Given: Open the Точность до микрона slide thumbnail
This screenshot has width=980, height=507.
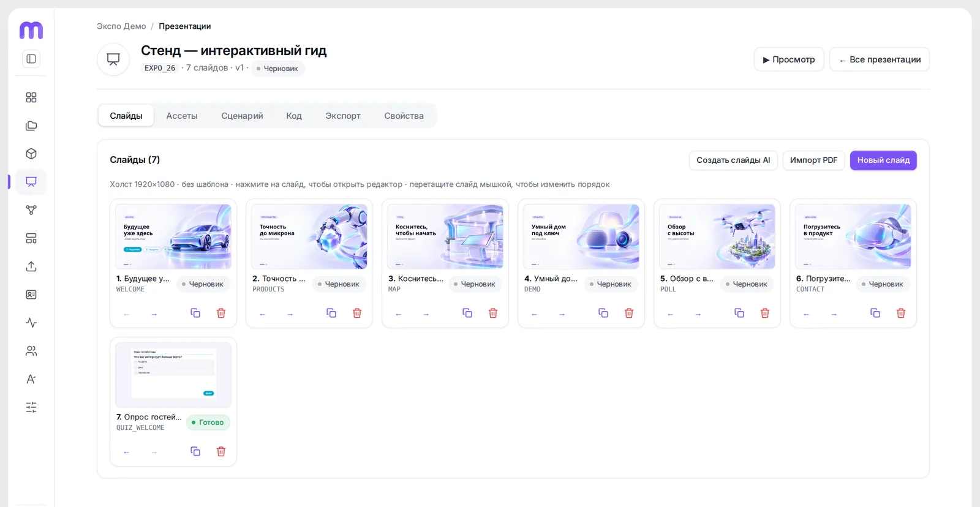Looking at the screenshot, I should (x=309, y=237).
